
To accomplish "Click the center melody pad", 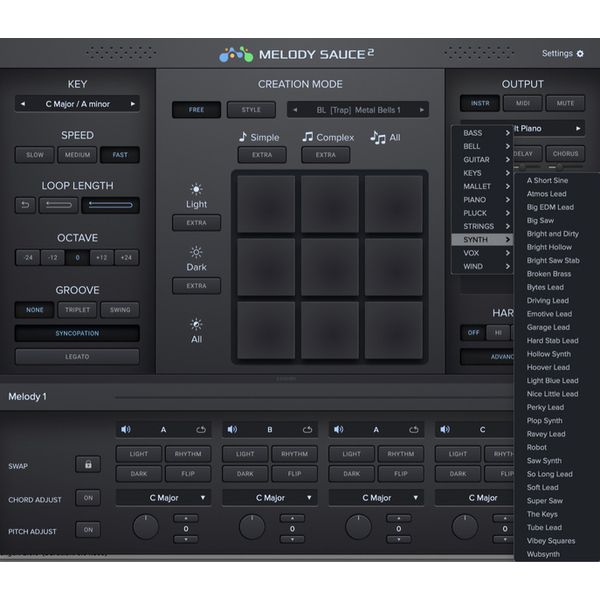I will 329,267.
